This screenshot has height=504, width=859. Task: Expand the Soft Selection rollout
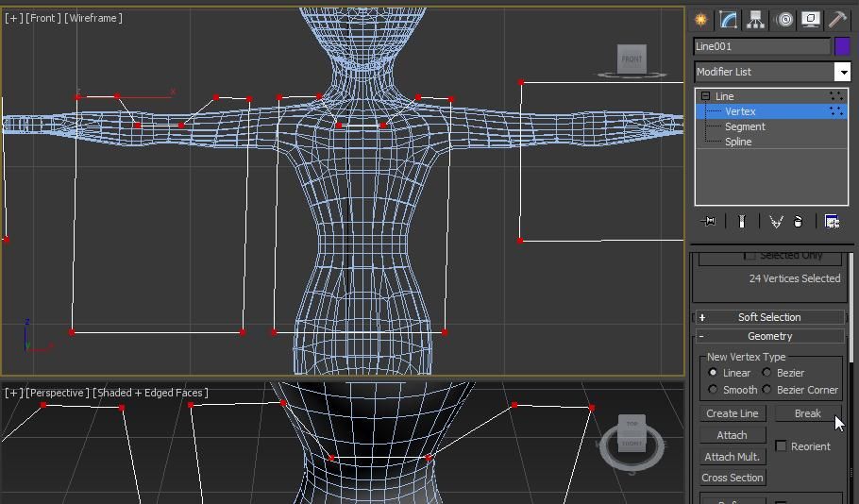coord(769,317)
